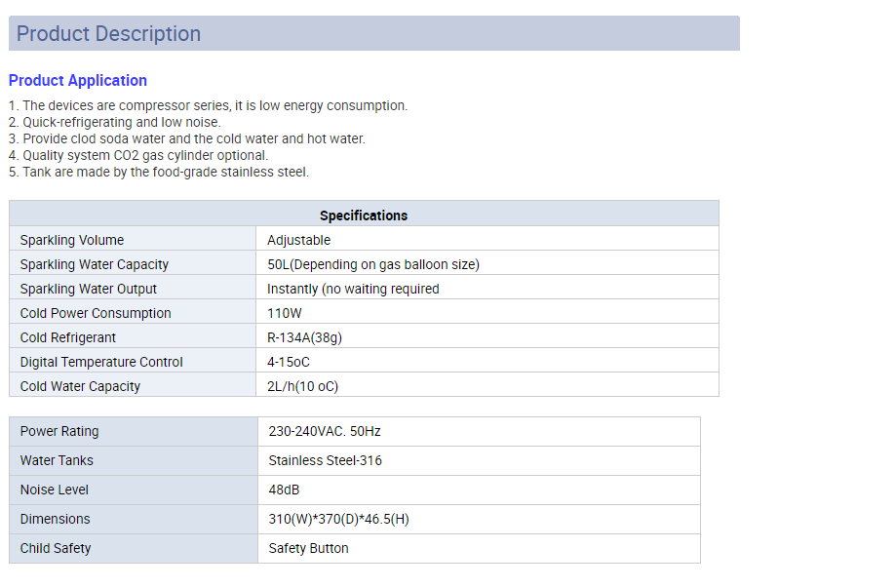Select the Dimensions value 310(W)*370(D)*46.5(H)
Viewport: 895px width, 588px height.
pos(339,519)
